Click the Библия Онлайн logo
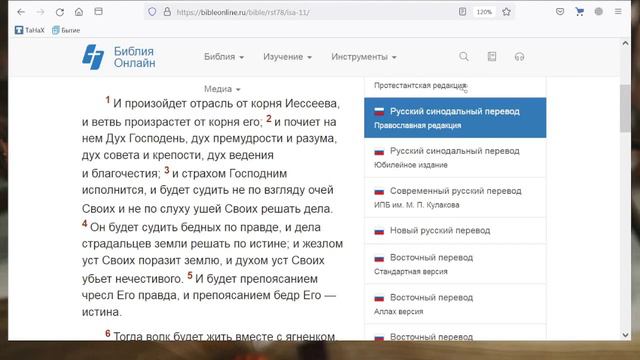The width and height of the screenshot is (640, 360). click(x=93, y=57)
